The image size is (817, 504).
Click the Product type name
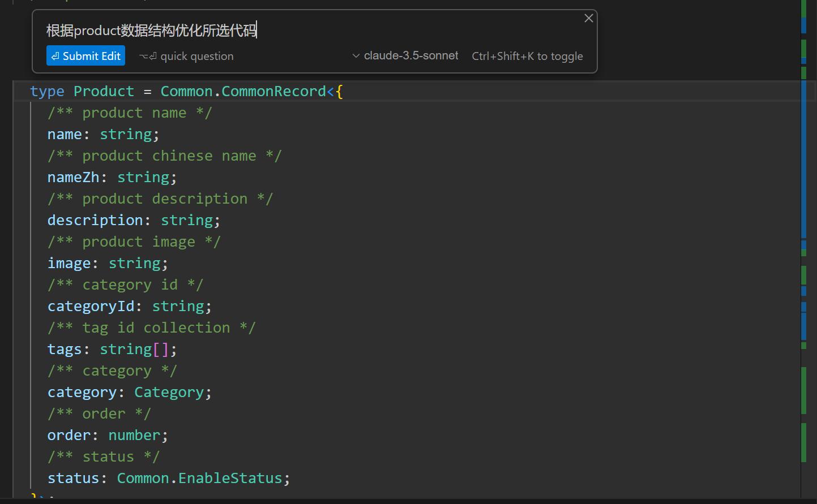coord(104,91)
